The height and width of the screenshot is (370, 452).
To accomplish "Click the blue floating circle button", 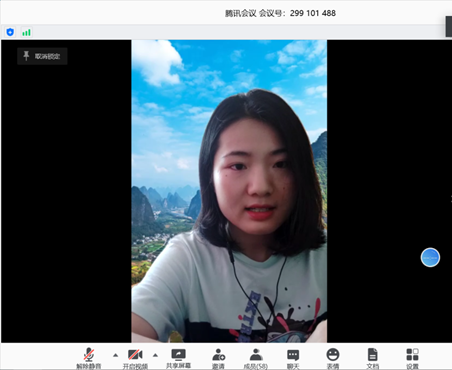I will pyautogui.click(x=430, y=257).
